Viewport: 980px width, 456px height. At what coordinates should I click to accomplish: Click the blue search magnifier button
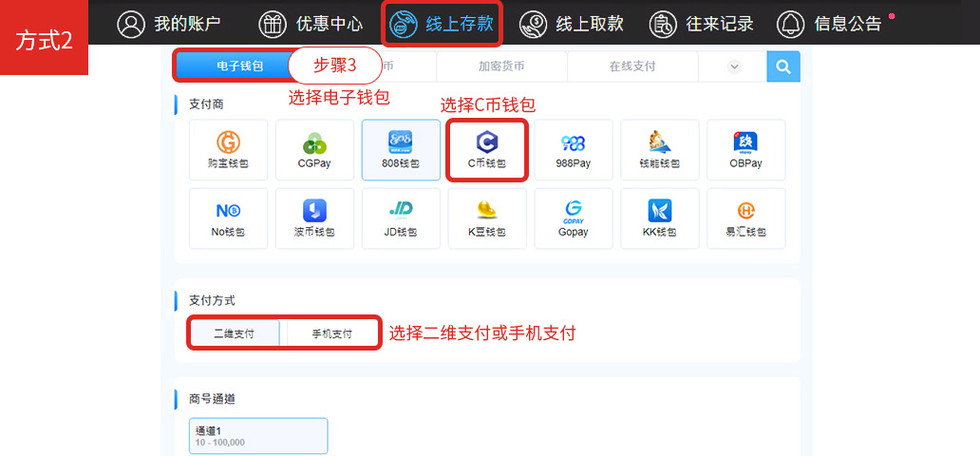(x=782, y=66)
